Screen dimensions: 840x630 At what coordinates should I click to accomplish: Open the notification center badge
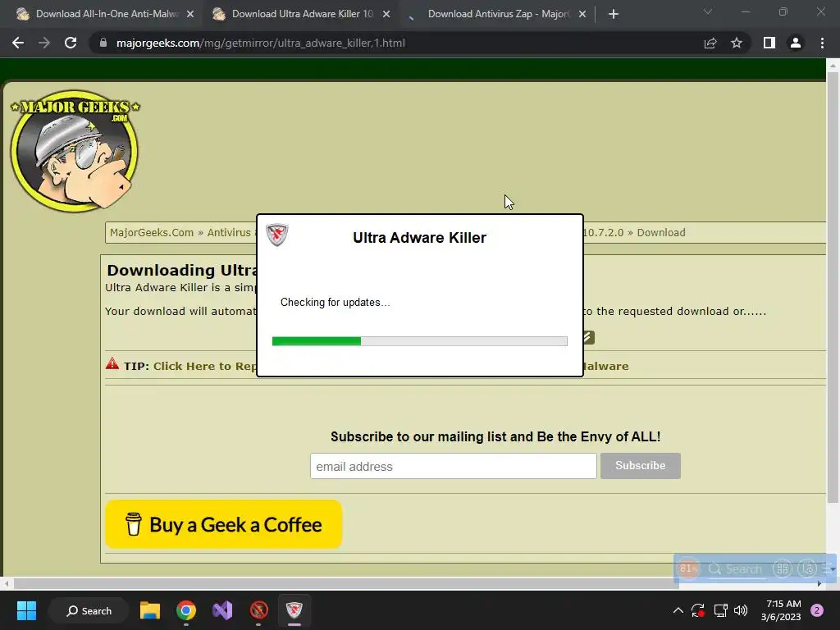coord(817,610)
